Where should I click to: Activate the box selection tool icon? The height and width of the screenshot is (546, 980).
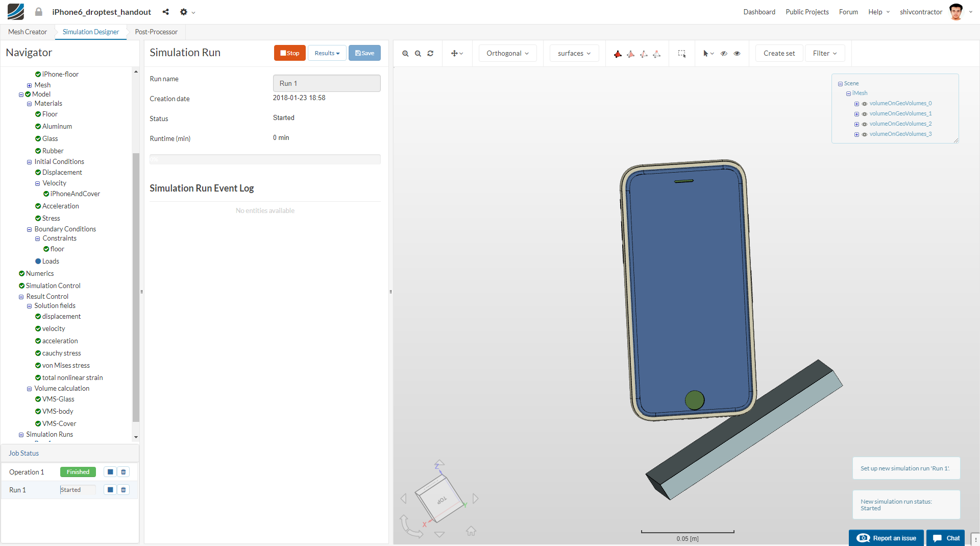click(x=681, y=54)
